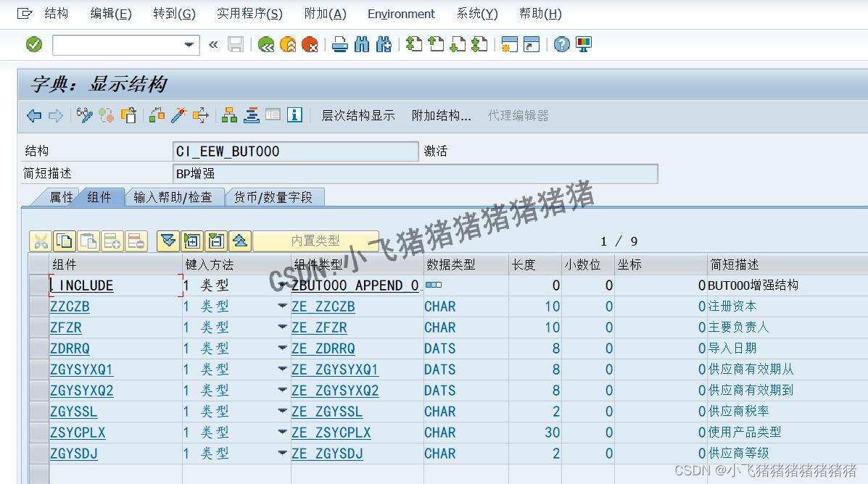Click the Other Object clipboard icon
Viewport: 868px width, 484px height.
(128, 116)
